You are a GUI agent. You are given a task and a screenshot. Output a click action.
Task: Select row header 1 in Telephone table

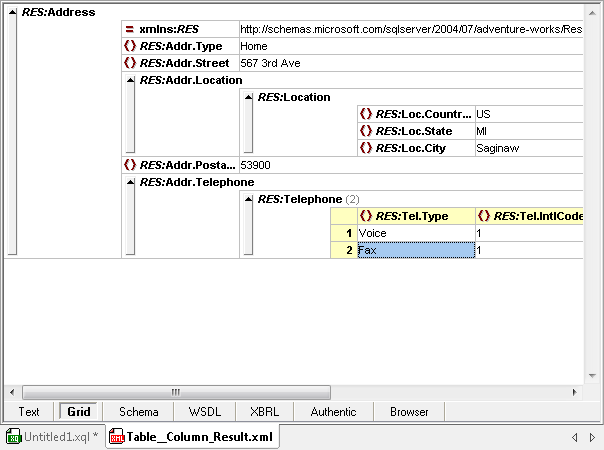click(x=344, y=233)
